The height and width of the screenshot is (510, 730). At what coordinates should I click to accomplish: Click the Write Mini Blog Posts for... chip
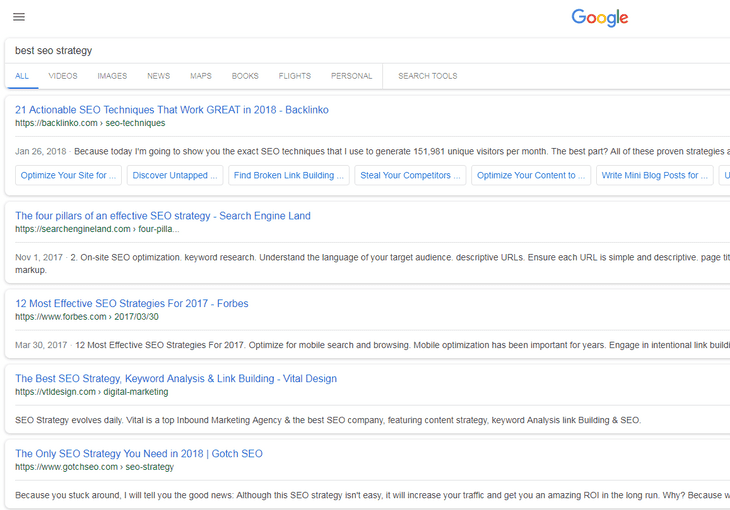[655, 176]
